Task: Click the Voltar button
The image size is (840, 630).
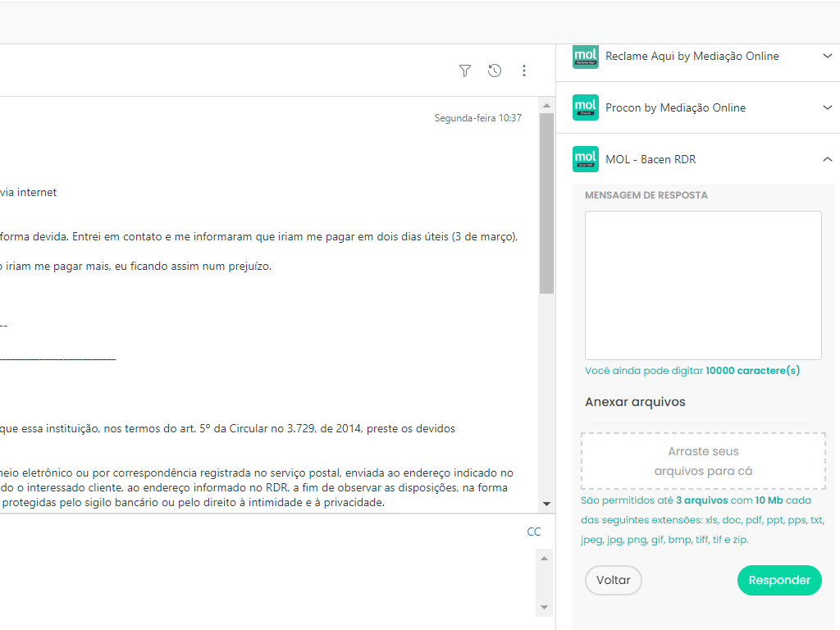Action: [614, 580]
